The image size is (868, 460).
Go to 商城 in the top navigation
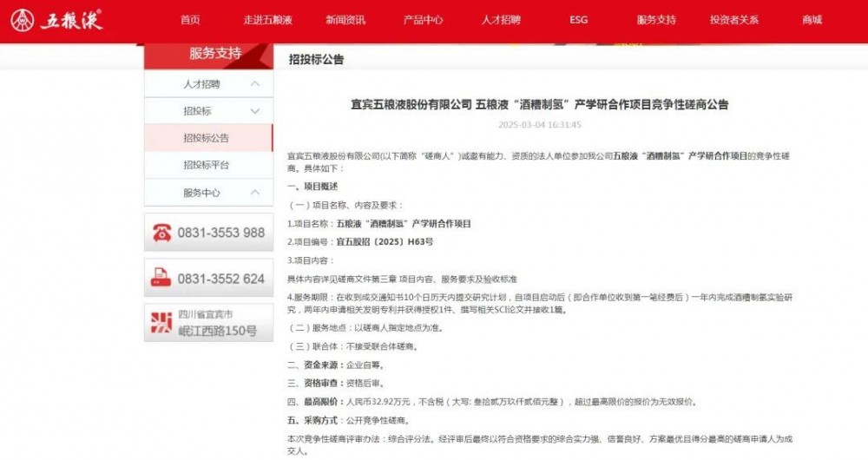tap(812, 20)
